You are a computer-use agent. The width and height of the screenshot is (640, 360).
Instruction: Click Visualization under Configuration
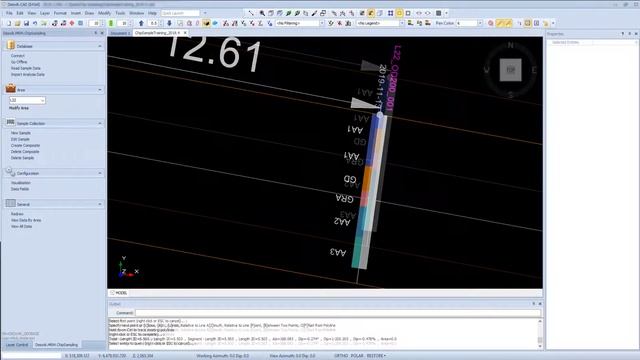(x=21, y=183)
